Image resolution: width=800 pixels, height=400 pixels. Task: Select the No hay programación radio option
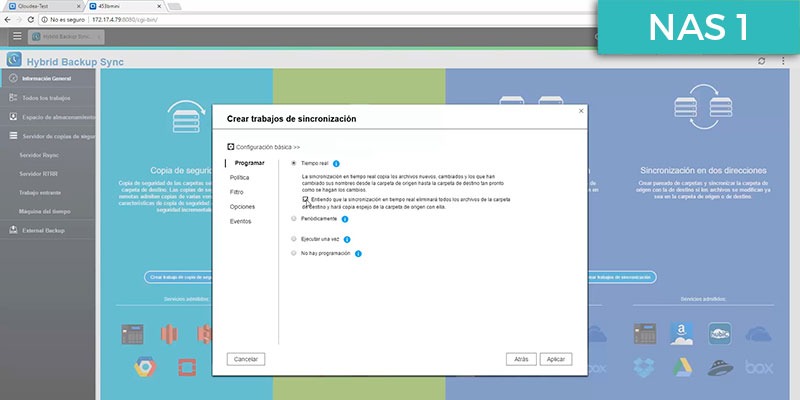point(293,253)
